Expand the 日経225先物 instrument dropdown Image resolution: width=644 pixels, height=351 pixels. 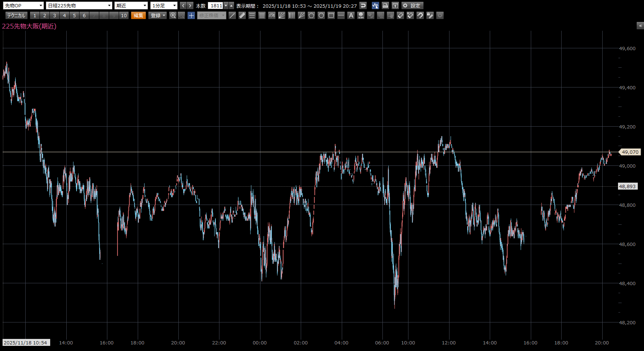click(79, 5)
